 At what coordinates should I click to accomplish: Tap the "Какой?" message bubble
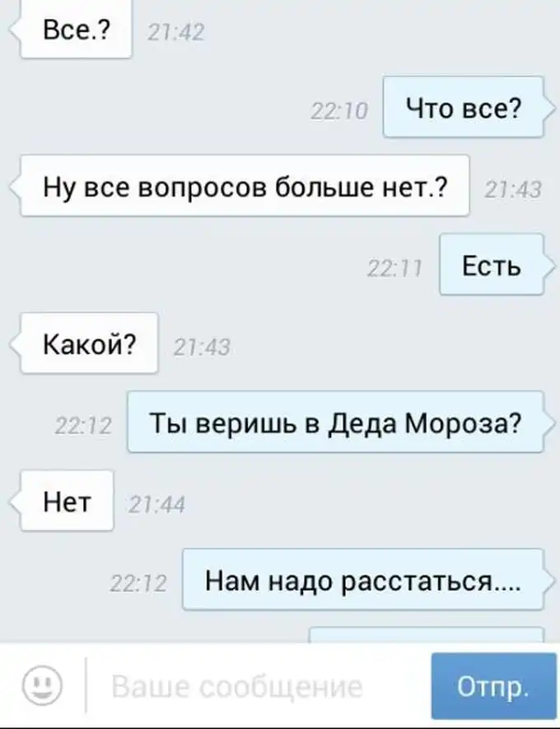click(84, 343)
